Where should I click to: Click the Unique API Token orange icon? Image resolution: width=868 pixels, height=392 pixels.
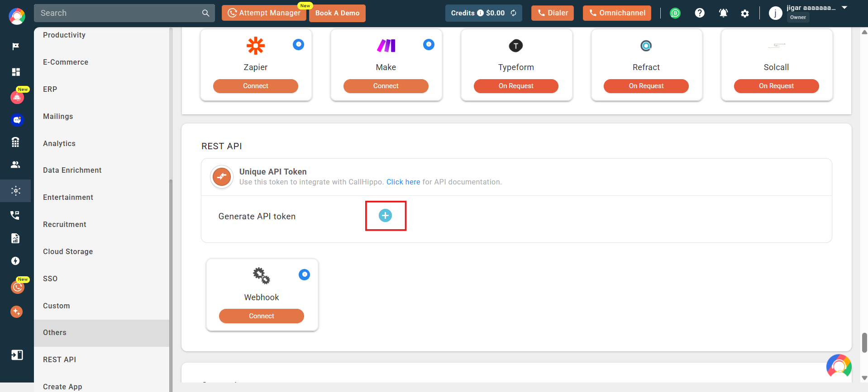point(222,177)
